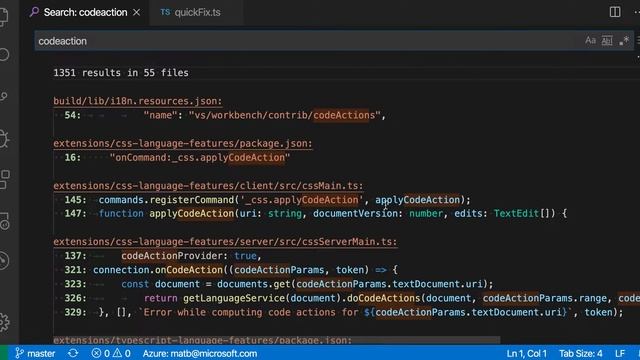Select line 321 connection.onCodeAction result
Viewport: 640px width, 360px height.
pos(231,270)
